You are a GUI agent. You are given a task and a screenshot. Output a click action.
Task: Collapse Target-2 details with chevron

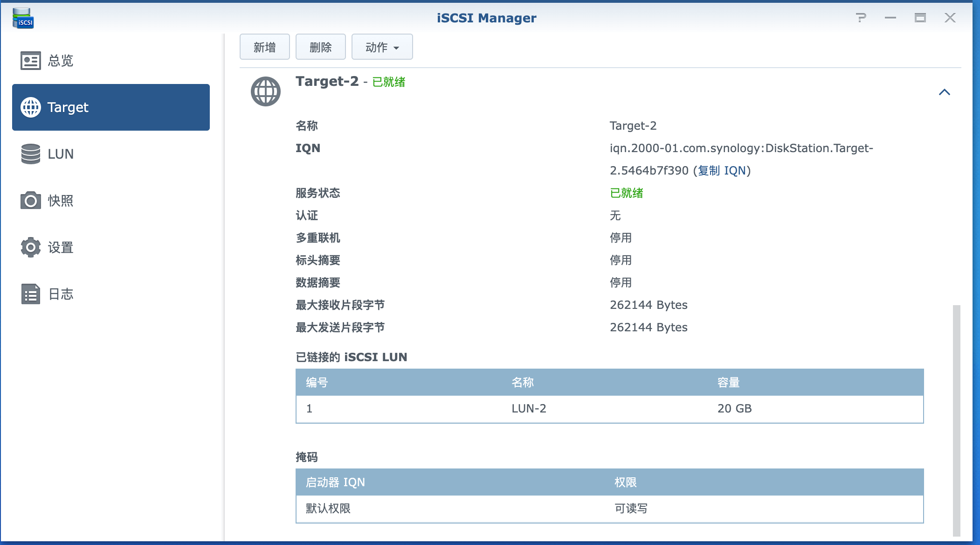tap(944, 92)
